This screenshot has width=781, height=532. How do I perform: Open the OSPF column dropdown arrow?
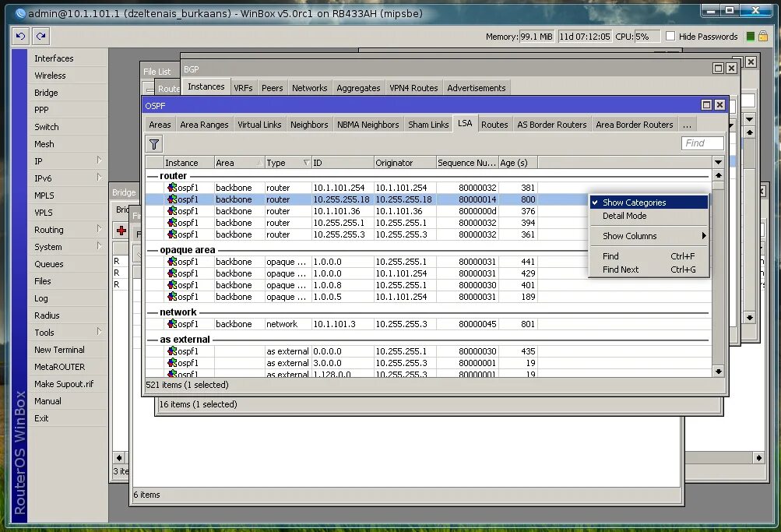[718, 162]
